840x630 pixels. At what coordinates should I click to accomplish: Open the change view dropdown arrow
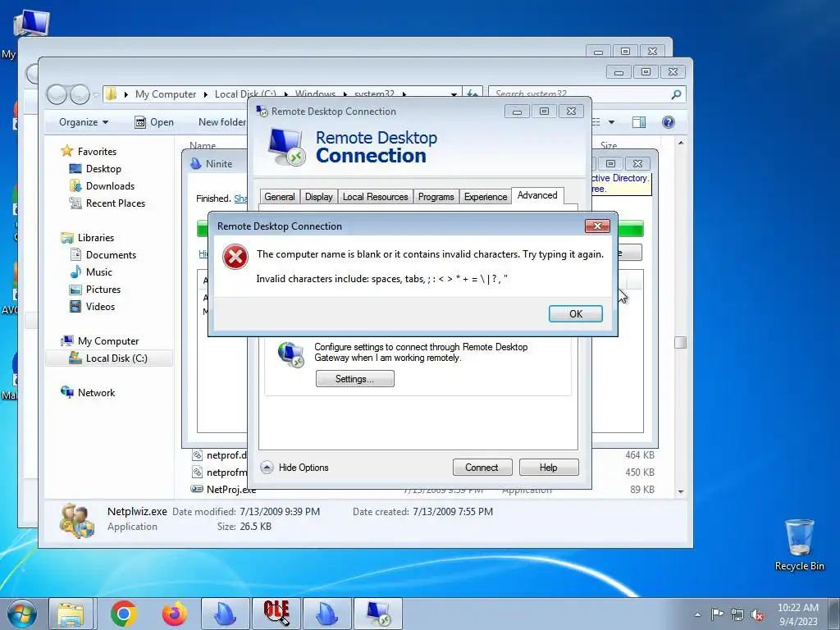click(x=611, y=122)
